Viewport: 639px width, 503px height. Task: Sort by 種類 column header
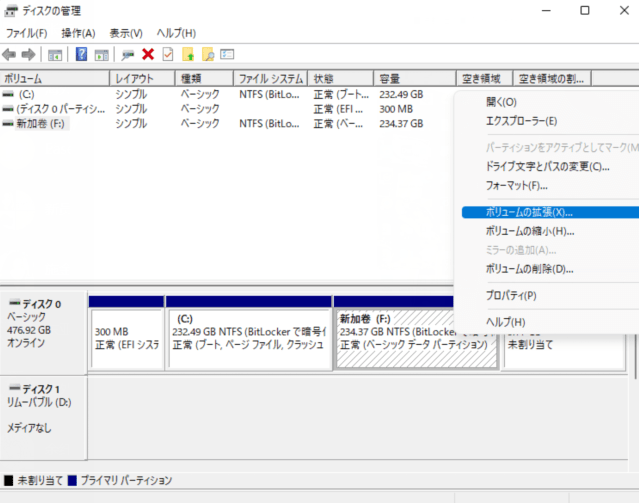(x=204, y=78)
